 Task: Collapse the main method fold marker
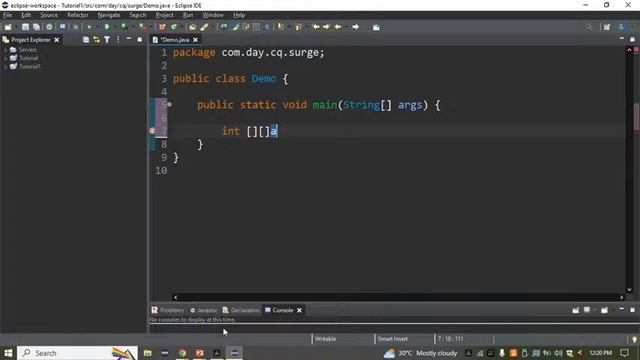click(x=169, y=104)
